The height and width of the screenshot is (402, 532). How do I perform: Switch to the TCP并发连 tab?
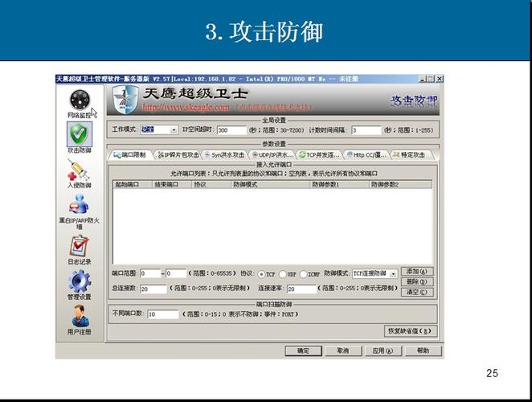pyautogui.click(x=319, y=155)
